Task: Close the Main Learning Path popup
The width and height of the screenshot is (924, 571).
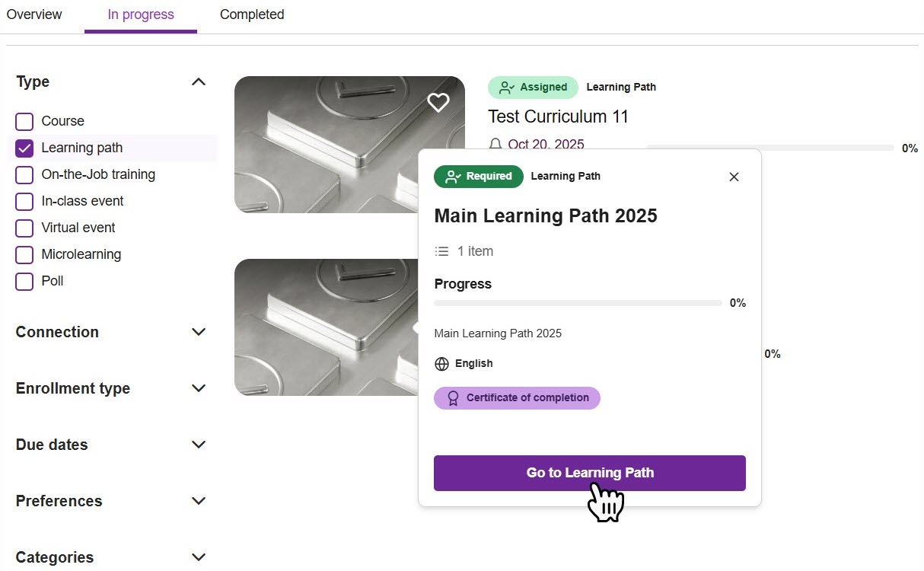Action: 734,177
